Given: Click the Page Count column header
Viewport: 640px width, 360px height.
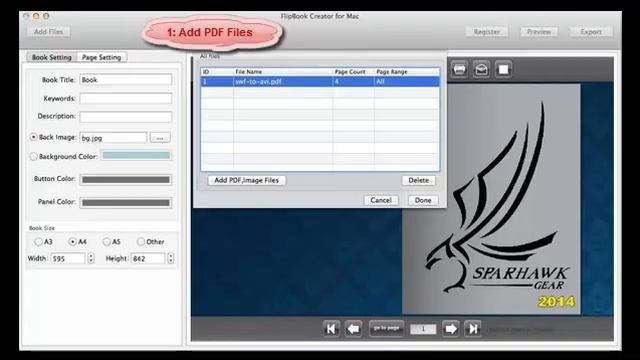Looking at the screenshot, I should [353, 72].
